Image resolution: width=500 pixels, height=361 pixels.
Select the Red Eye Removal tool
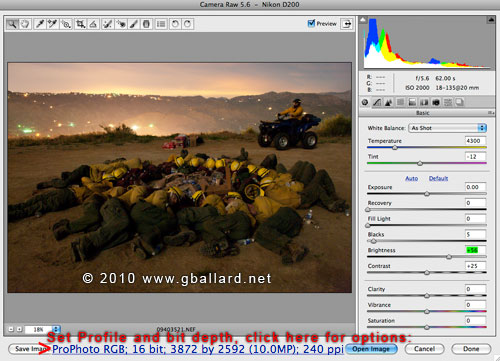pyautogui.click(x=121, y=24)
